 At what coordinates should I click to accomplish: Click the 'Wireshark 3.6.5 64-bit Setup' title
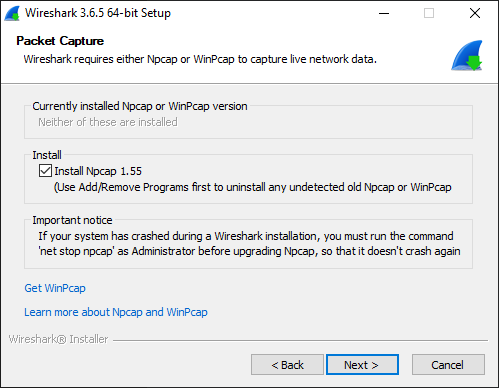click(98, 13)
